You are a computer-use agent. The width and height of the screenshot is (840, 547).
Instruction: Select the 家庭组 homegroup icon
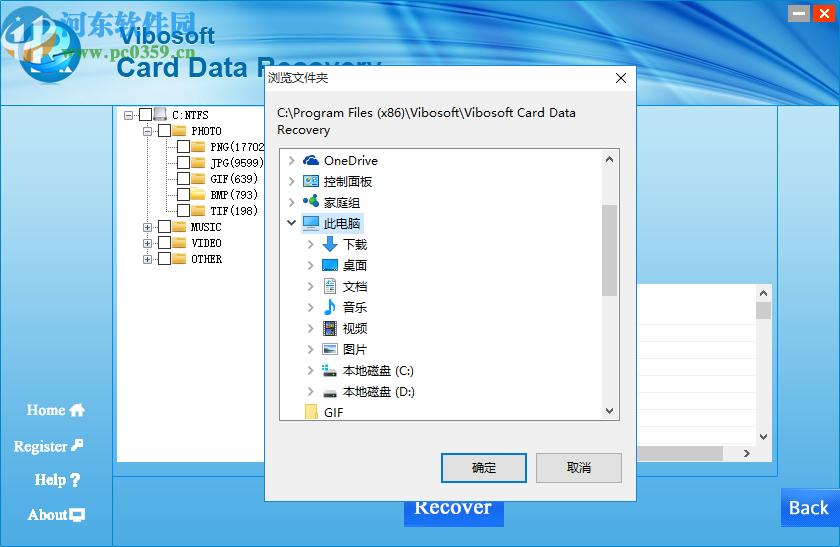point(311,202)
